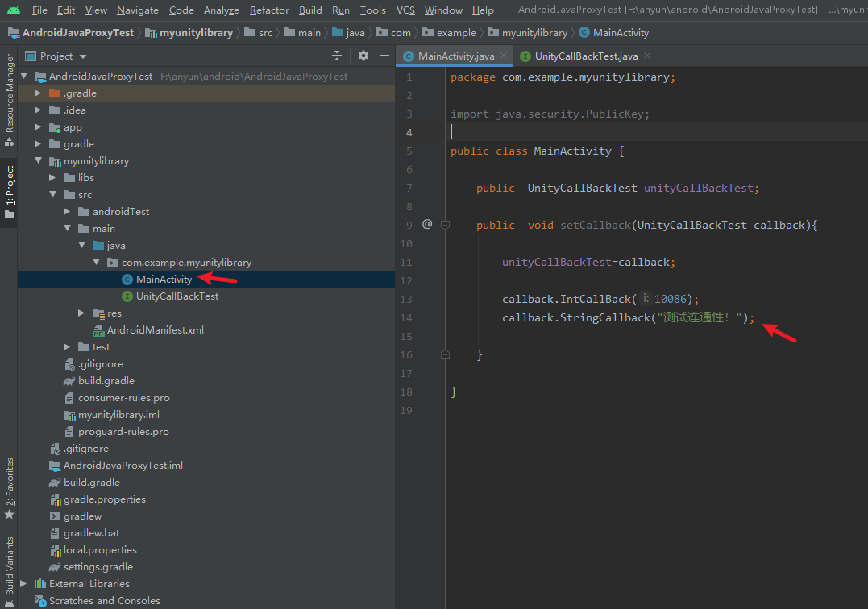Open the Navigate menu
The image size is (868, 609).
click(138, 10)
